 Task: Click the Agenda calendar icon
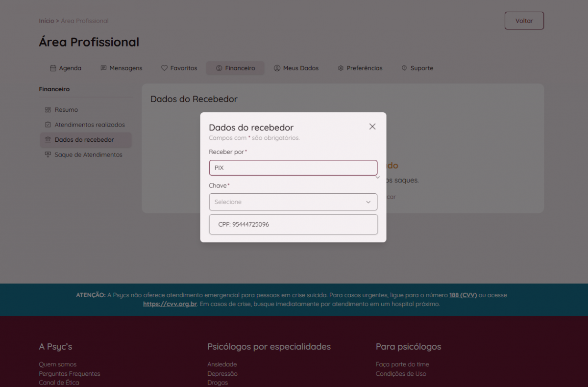tap(53, 68)
